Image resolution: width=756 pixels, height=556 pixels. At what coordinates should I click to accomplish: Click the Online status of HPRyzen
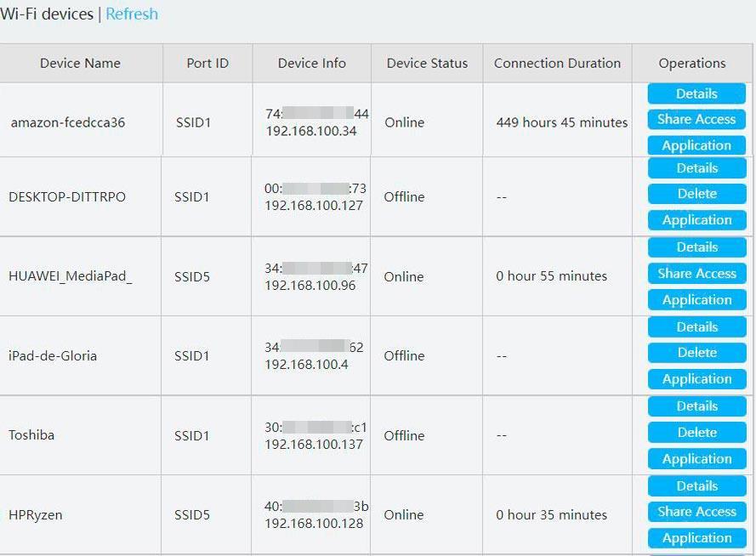(x=404, y=514)
